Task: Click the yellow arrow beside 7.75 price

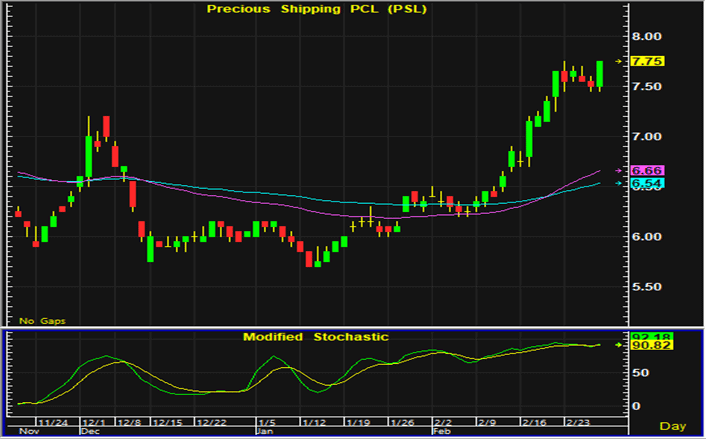Action: [619, 62]
